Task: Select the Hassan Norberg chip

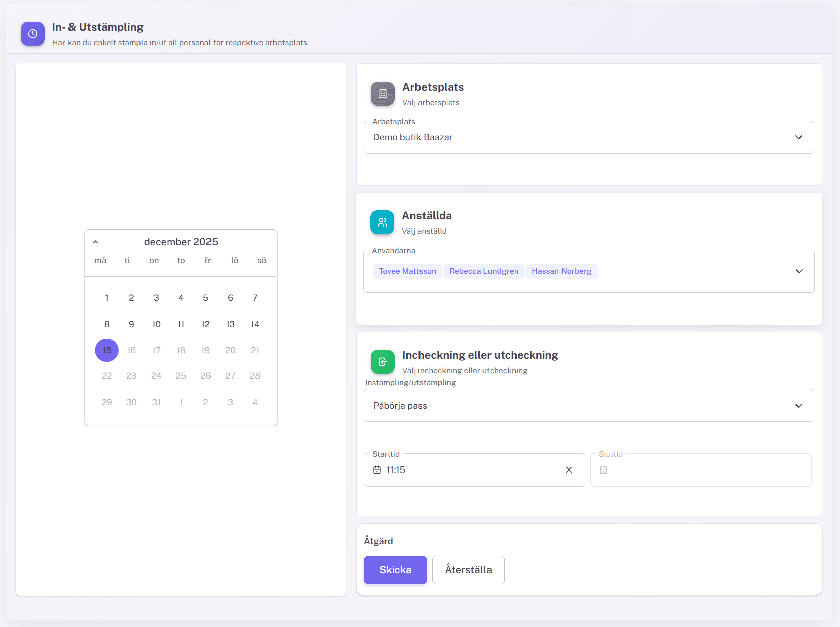Action: coord(562,271)
